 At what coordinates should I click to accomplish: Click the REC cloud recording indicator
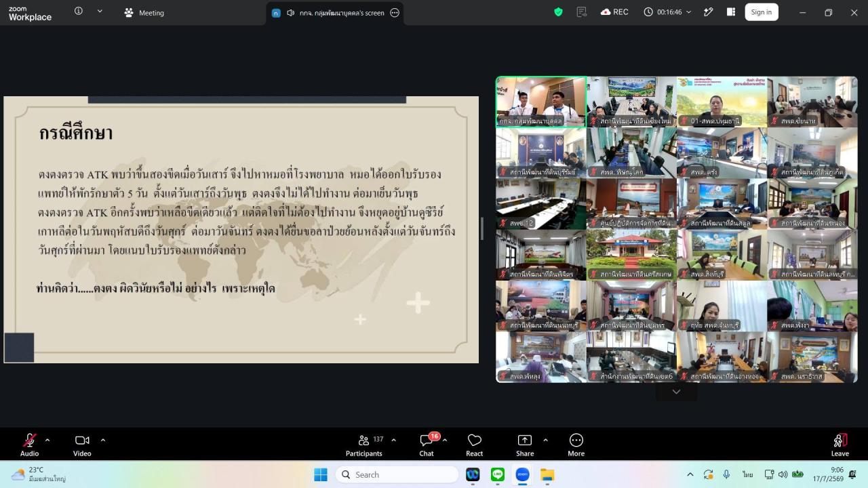tap(614, 12)
